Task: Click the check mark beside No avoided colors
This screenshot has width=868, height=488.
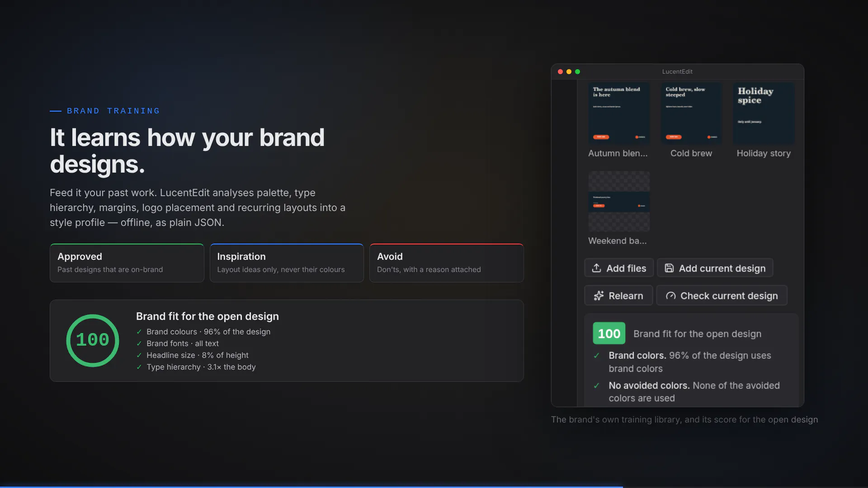Action: pyautogui.click(x=596, y=385)
